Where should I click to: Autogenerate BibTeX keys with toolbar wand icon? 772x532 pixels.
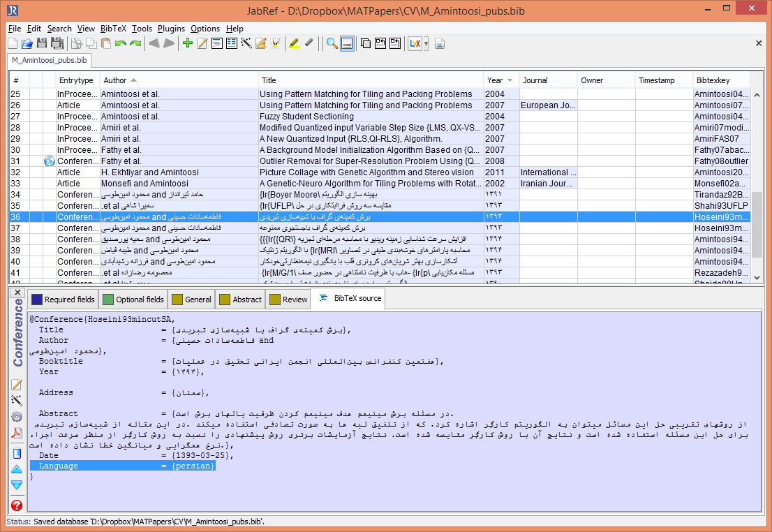[x=246, y=44]
